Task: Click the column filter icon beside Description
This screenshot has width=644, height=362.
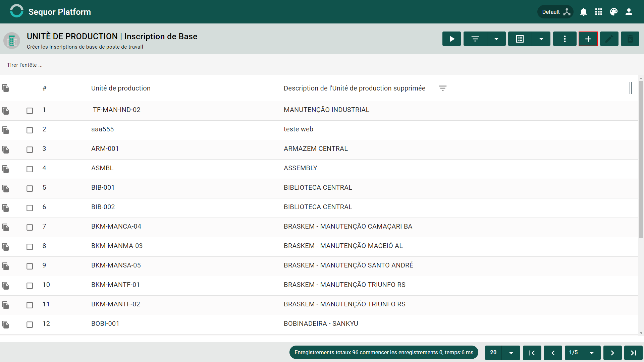Action: [443, 88]
